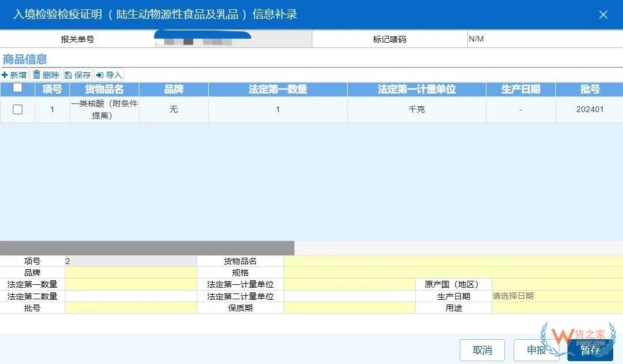Image resolution: width=623 pixels, height=364 pixels.
Task: Check the checkbox for row 1 一类核酸
Action: [17, 109]
